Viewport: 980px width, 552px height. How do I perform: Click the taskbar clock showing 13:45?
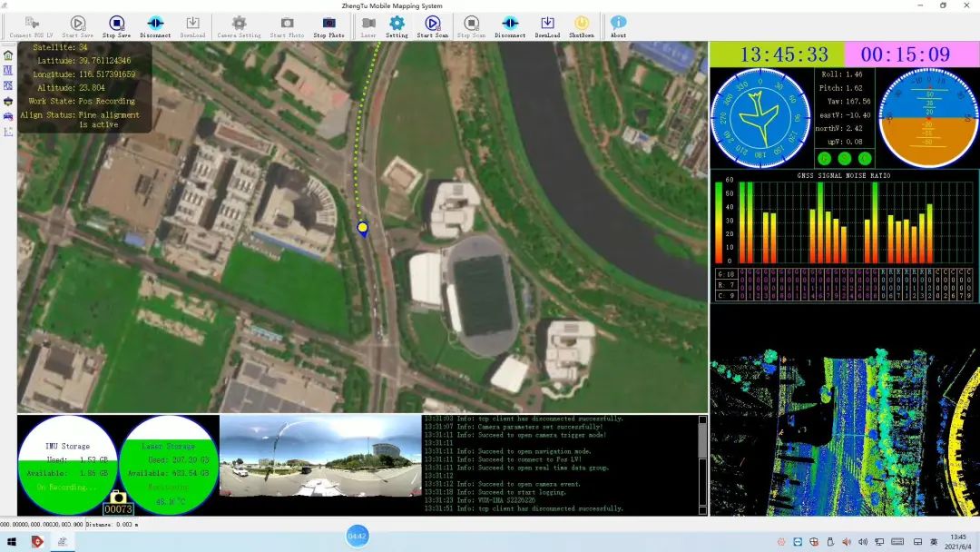958,537
